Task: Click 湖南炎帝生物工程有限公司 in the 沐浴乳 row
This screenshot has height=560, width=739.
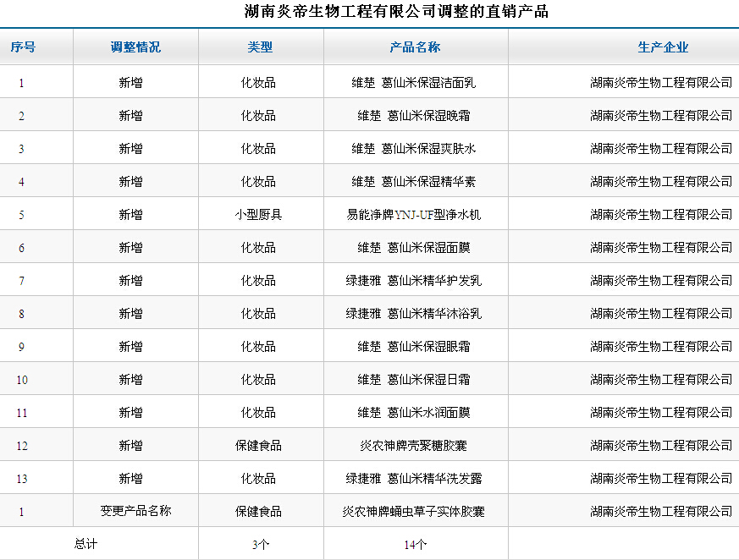Action: click(x=661, y=314)
